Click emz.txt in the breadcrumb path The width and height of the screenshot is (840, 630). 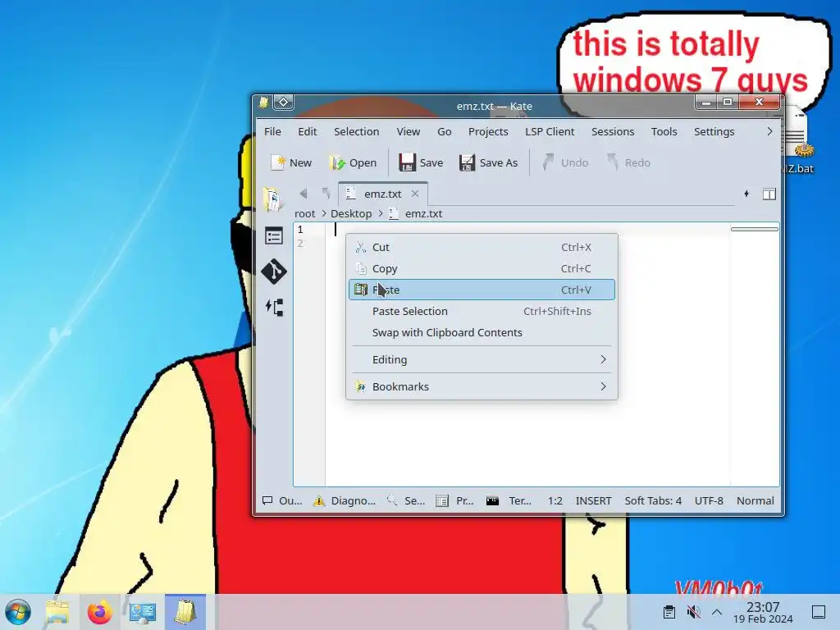[423, 213]
